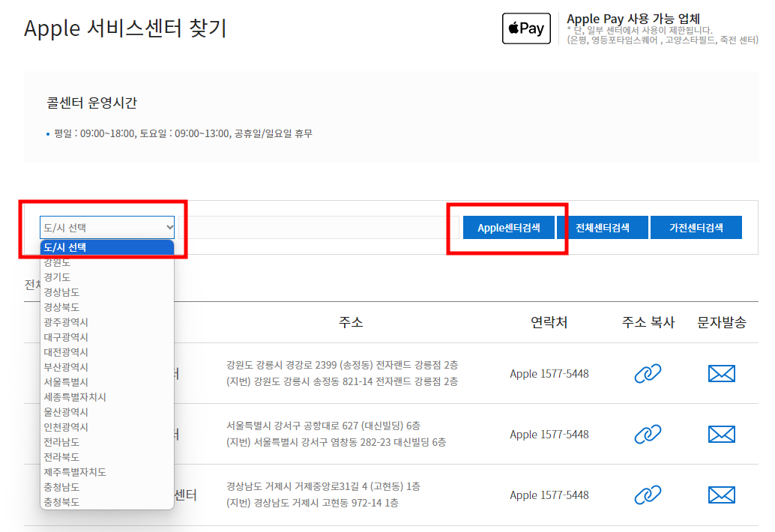Send SMS via envelope icon for Seoul center

pyautogui.click(x=721, y=434)
